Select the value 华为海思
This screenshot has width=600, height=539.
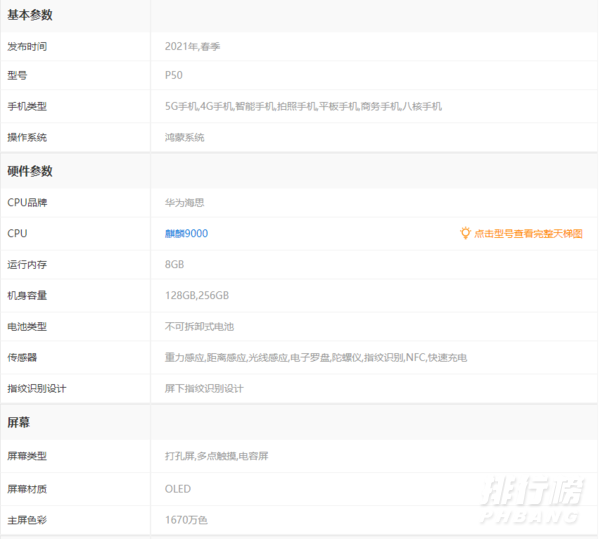tap(185, 202)
